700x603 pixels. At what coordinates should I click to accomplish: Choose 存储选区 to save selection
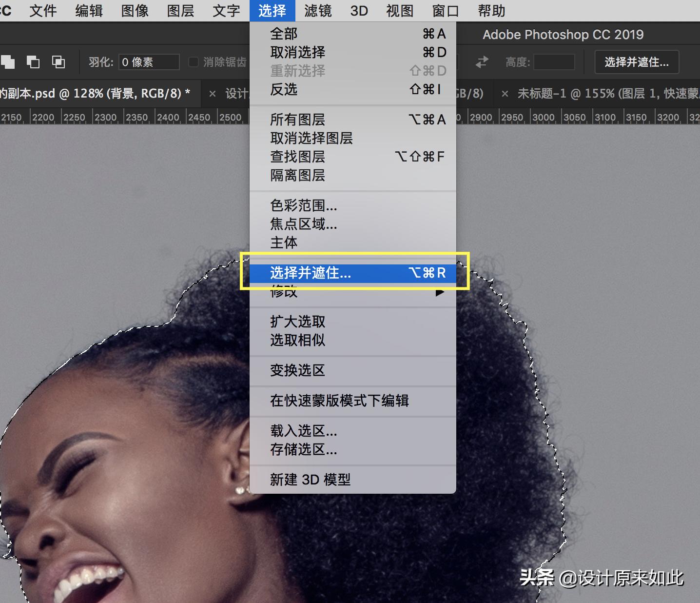click(303, 450)
